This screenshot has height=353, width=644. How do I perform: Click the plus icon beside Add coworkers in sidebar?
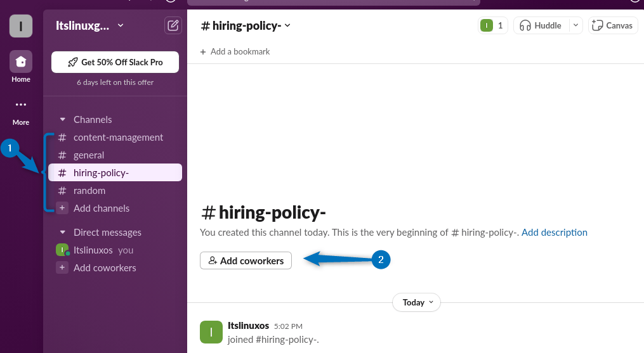pos(62,268)
